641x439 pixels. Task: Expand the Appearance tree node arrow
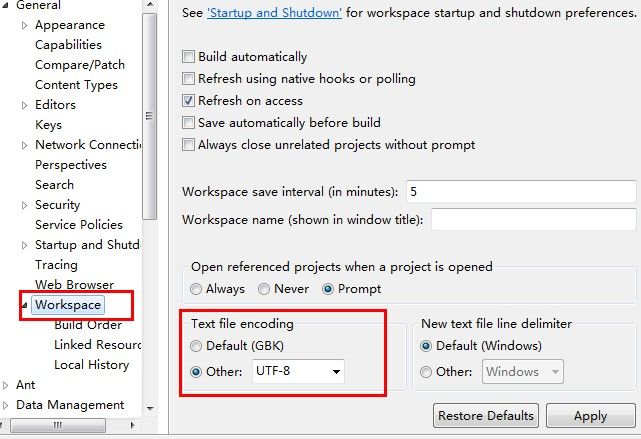tap(25, 25)
